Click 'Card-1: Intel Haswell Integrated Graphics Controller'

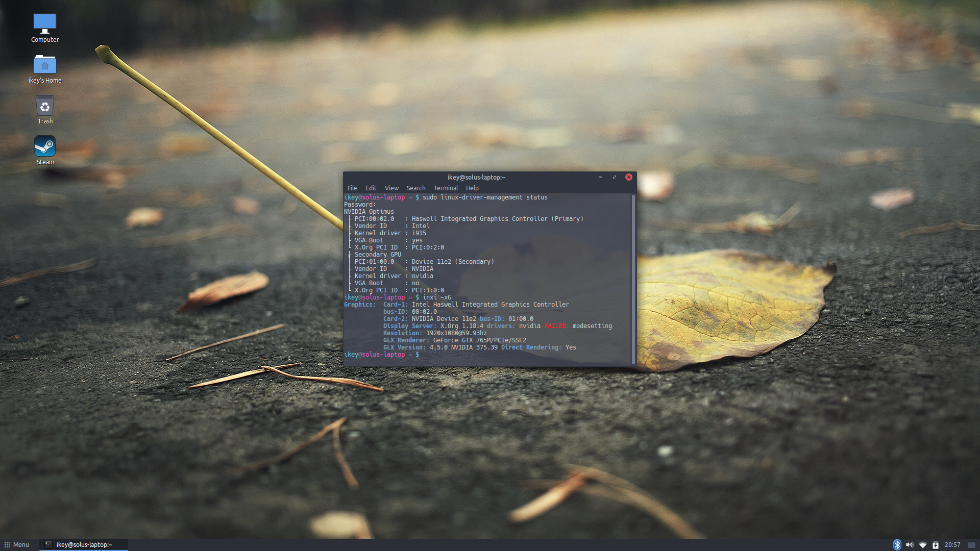click(476, 305)
